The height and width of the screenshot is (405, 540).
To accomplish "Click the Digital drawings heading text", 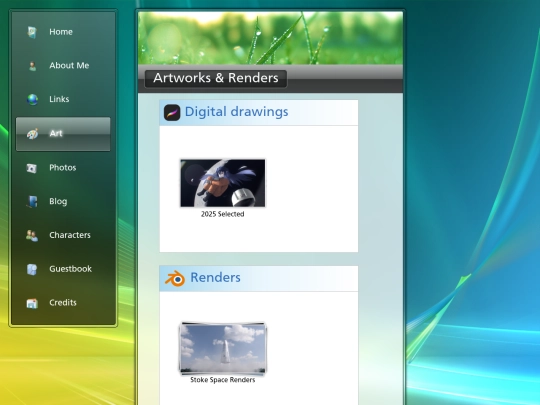I will coord(237,112).
